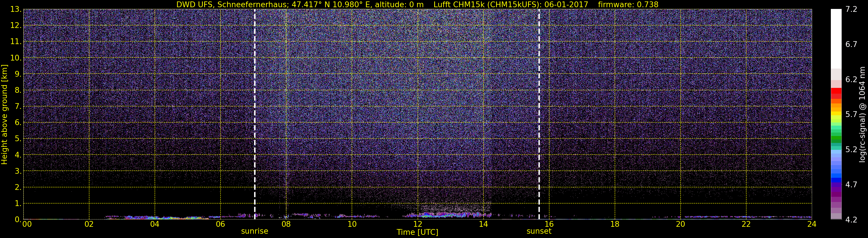Click the "log(rc-signal) @ 1064 nm" colorbar title
The height and width of the screenshot is (238, 868).
pyautogui.click(x=862, y=114)
